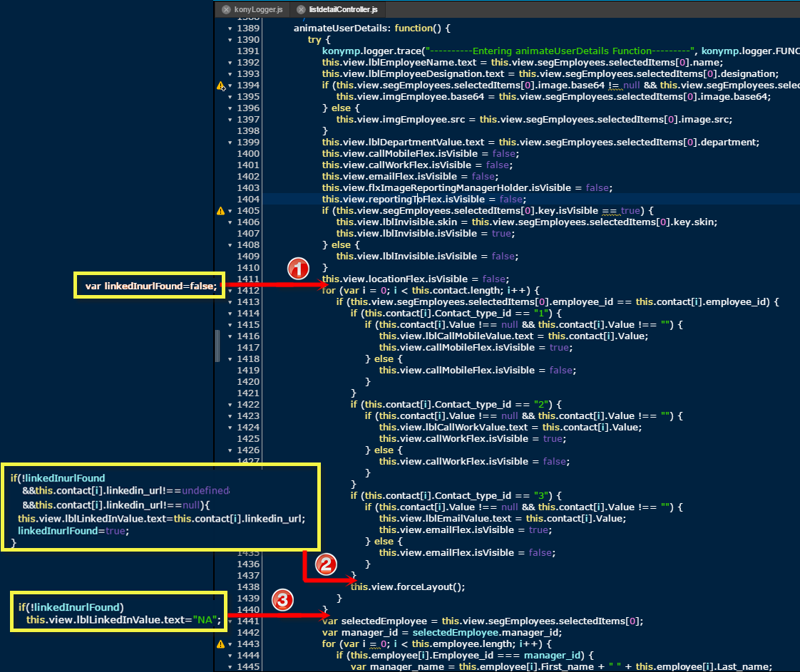Click flxImageReportingManagerHolder.isVisible on line 1403
Screen dimensions: 800x672
coord(469,188)
